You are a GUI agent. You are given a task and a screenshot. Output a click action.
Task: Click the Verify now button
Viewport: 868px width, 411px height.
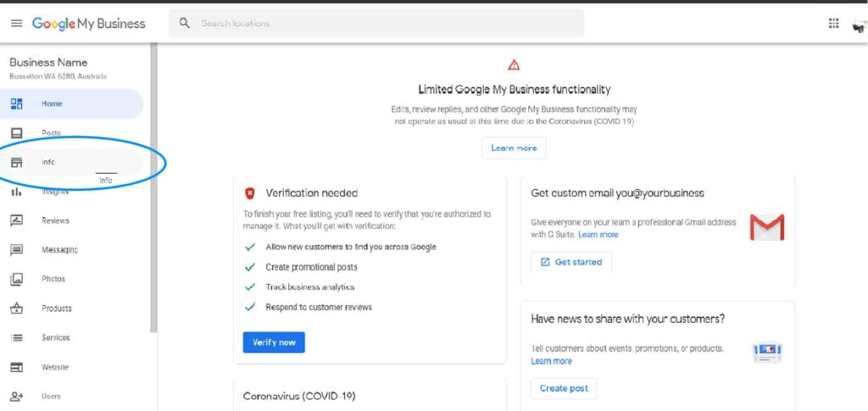click(x=274, y=342)
